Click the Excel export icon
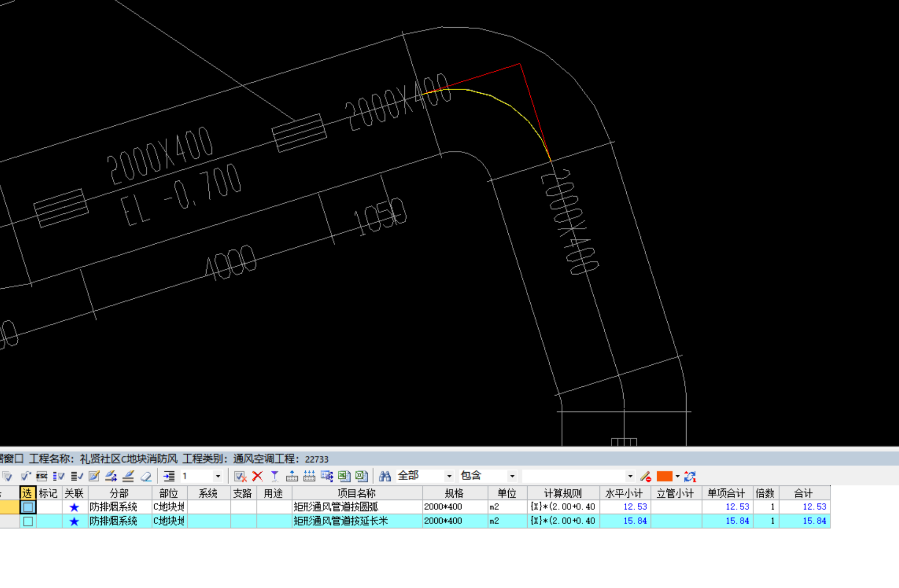Screen dimensions: 899x588 coord(344,476)
